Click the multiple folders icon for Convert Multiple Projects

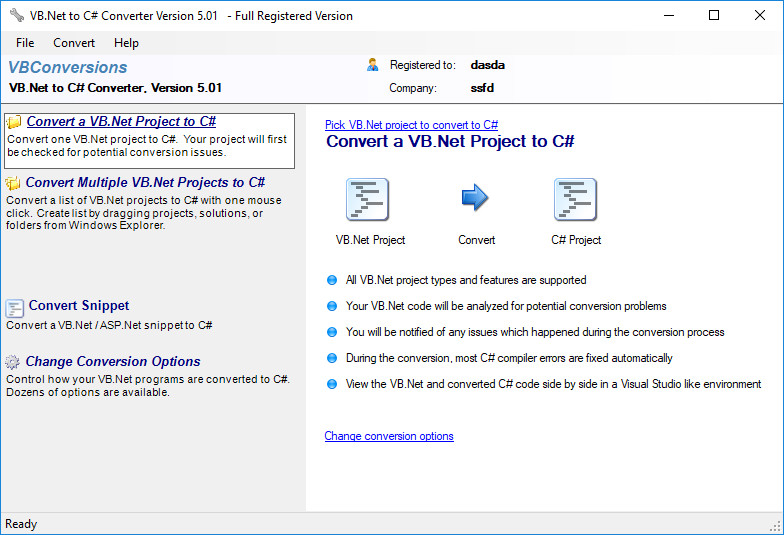click(13, 182)
